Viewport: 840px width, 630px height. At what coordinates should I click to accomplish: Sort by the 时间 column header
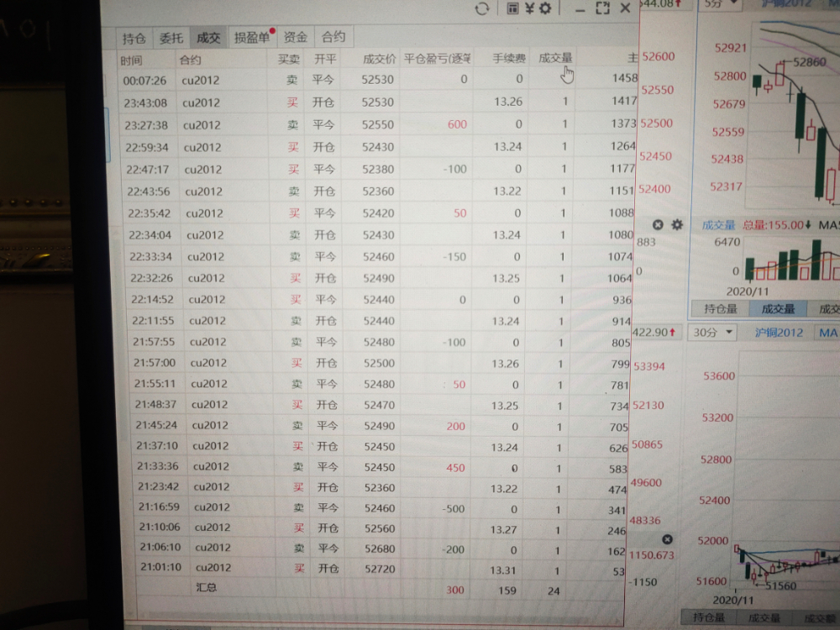[x=131, y=60]
